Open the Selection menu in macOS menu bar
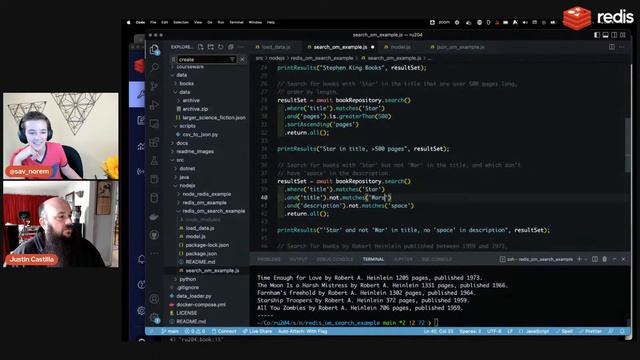The height and width of the screenshot is (360, 640). tap(181, 22)
